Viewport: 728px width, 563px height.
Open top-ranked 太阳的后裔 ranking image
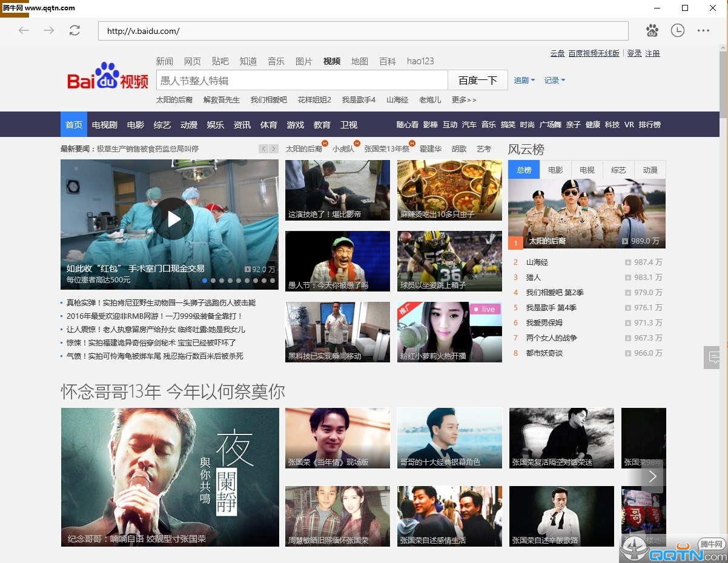(587, 213)
